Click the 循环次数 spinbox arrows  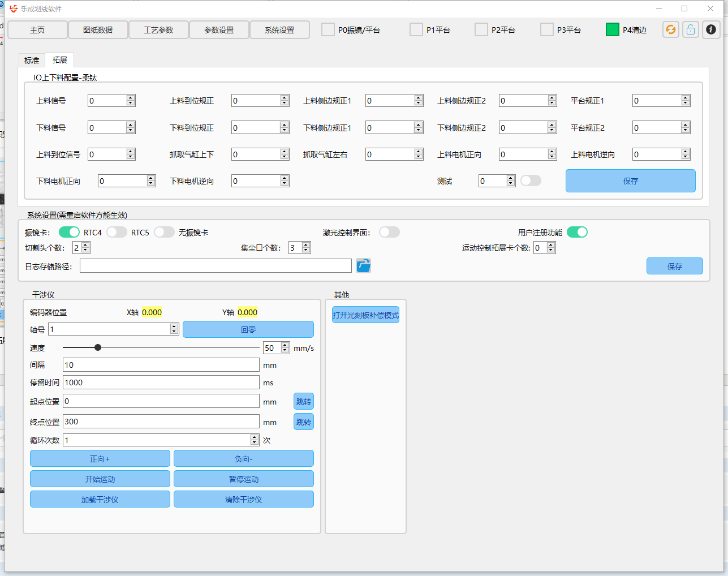255,440
